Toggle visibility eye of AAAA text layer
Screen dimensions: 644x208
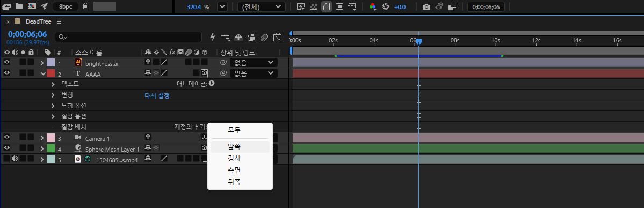7,73
